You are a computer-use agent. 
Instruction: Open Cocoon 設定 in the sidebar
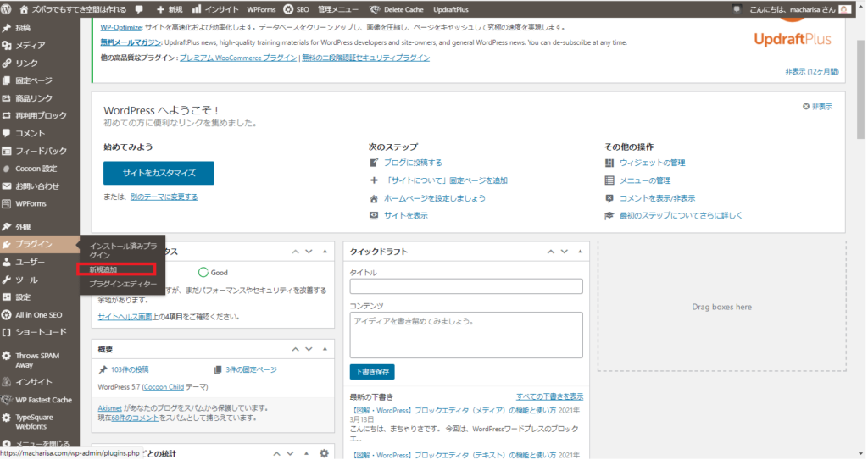point(36,168)
